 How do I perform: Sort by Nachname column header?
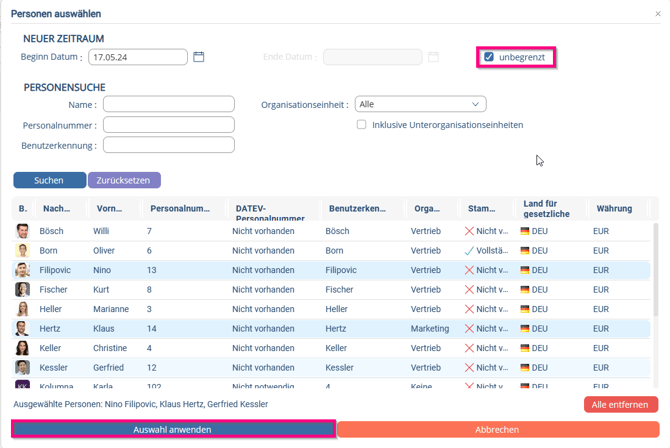(x=56, y=209)
